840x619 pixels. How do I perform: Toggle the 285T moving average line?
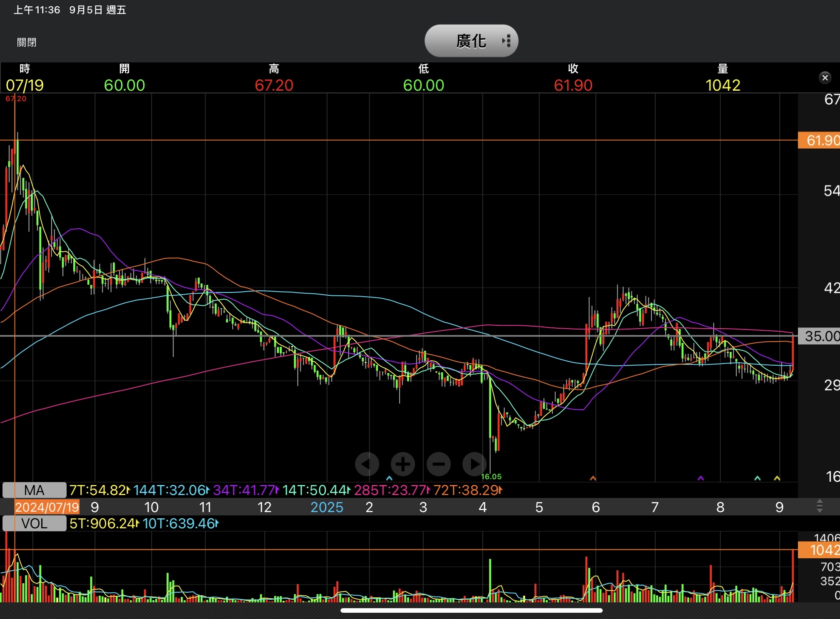coord(392,490)
